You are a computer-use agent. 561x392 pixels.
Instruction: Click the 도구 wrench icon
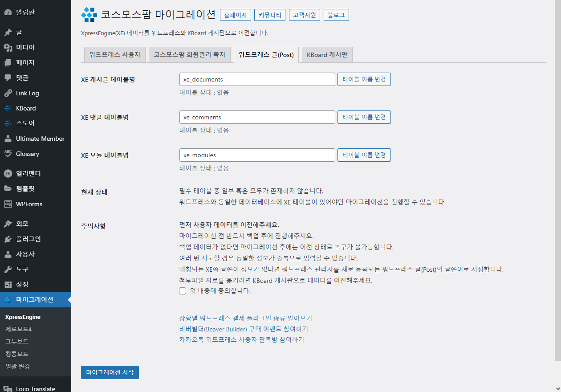click(8, 269)
